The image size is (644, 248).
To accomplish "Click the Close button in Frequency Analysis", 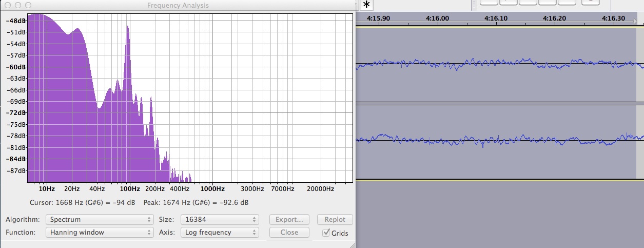I will click(289, 232).
